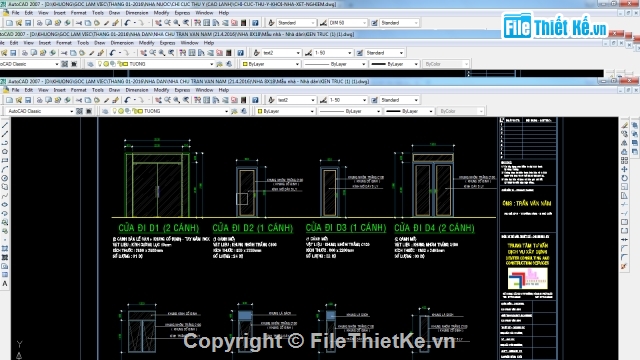Pick the Erase tool atop Modify toolbar
Screen dimensions: 640x360
624,125
